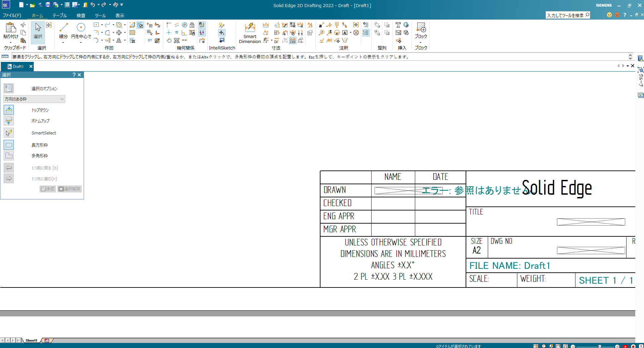Toggle the Top-down (トップダウン) selection option
The width and height of the screenshot is (644, 348).
9,110
